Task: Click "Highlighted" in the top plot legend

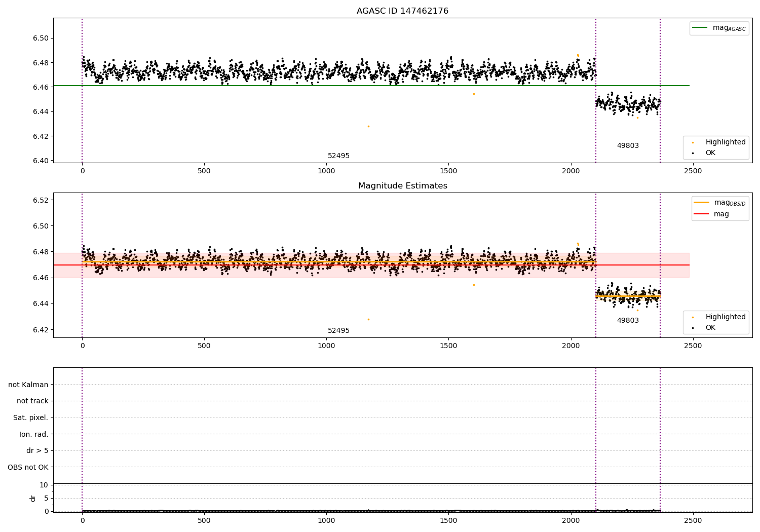Action: (725, 142)
